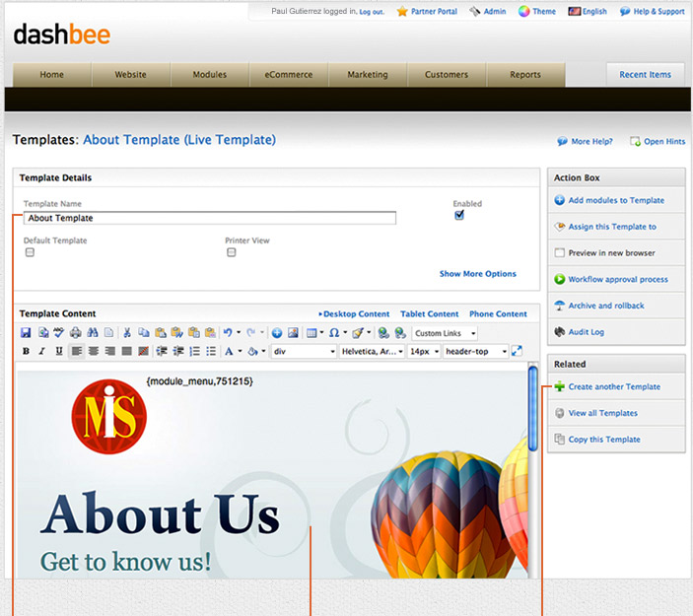Click the blue plus circle module icon
This screenshot has height=616, width=693.
pyautogui.click(x=277, y=333)
